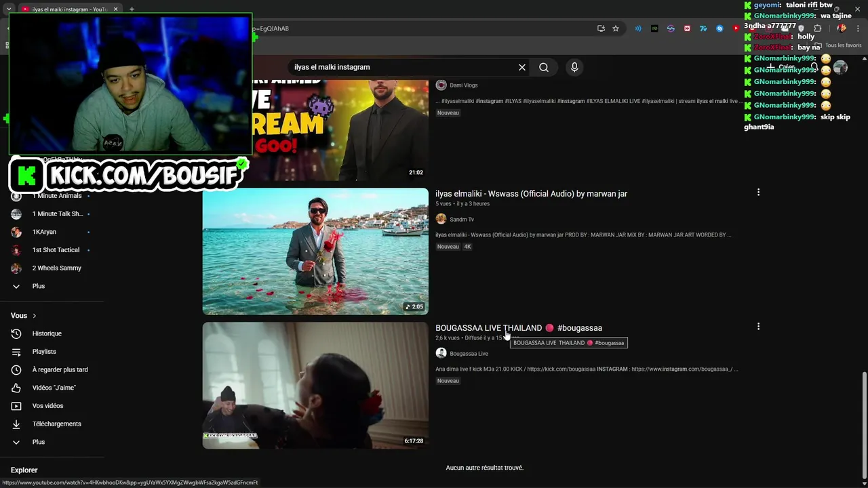Click the Sandm Tv channel avatar
868x488 pixels.
tap(441, 220)
